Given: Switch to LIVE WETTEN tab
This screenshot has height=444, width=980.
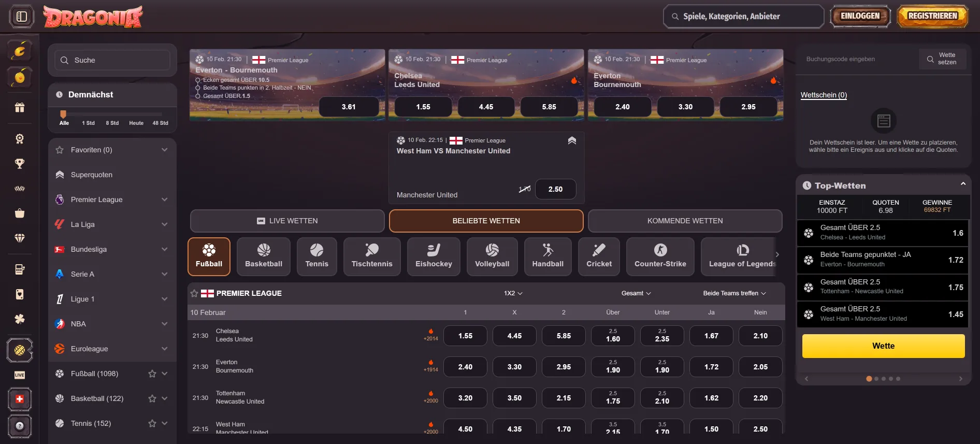Looking at the screenshot, I should [x=287, y=221].
